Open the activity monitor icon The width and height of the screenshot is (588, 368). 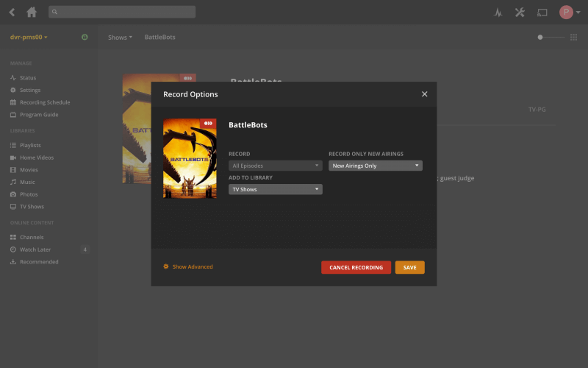498,13
